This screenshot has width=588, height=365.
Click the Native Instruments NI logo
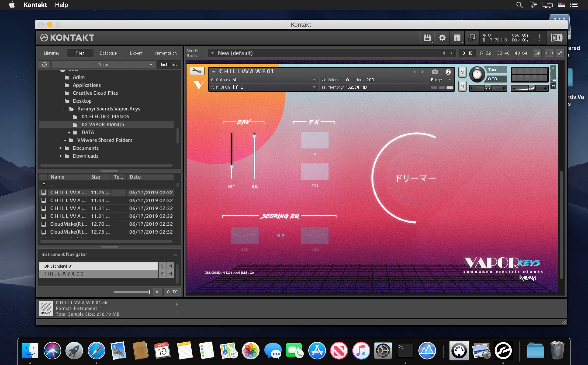point(556,38)
